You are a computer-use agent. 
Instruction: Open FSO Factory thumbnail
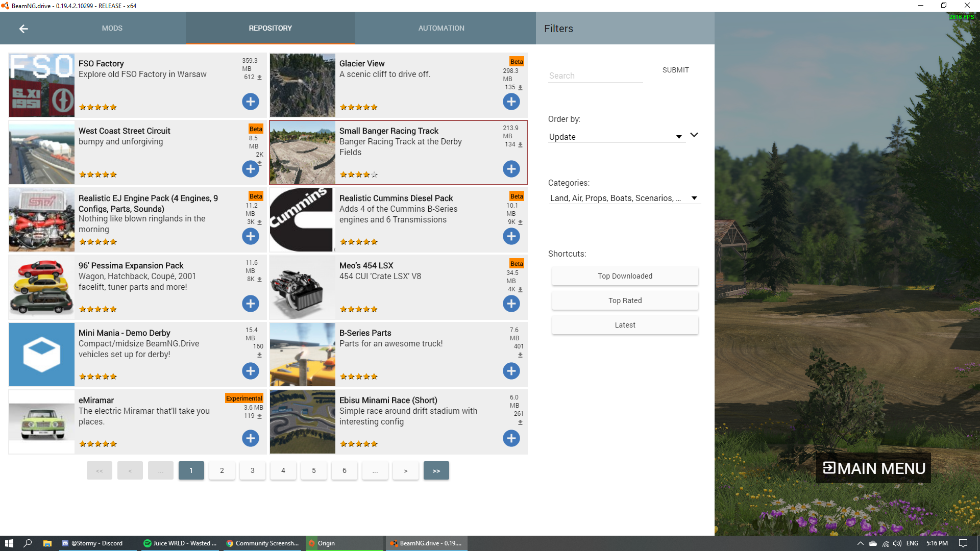(x=42, y=85)
